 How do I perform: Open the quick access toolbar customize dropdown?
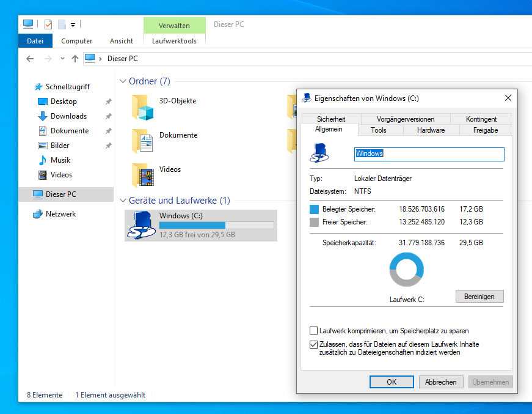tap(73, 25)
